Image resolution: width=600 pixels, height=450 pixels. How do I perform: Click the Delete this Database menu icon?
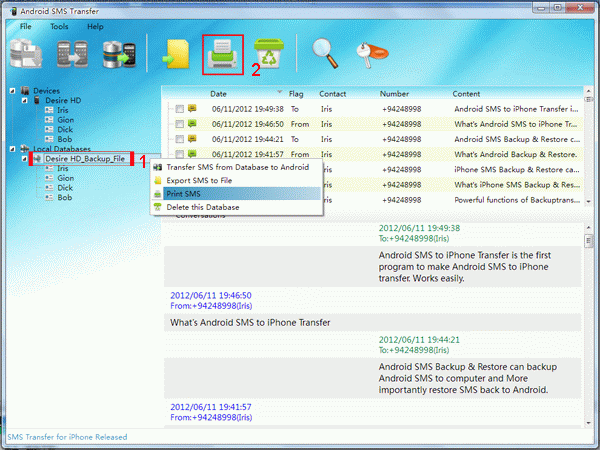157,207
